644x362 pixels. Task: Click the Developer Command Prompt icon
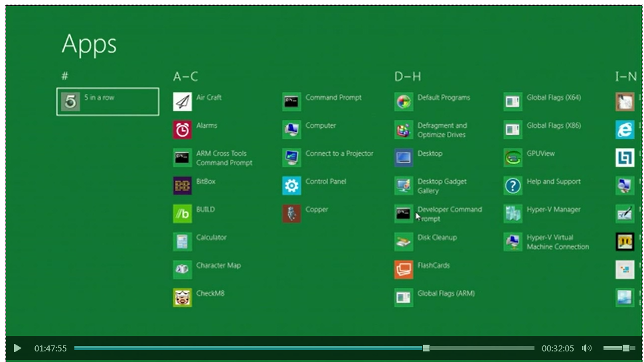coord(404,213)
